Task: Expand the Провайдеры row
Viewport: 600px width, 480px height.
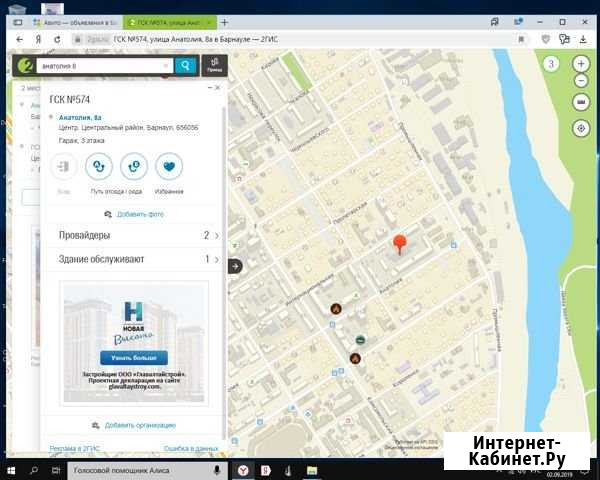Action: coord(134,235)
